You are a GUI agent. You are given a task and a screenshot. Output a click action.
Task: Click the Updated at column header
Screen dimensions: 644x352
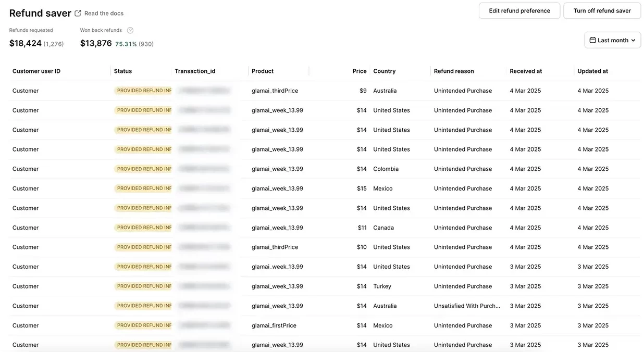pyautogui.click(x=592, y=71)
